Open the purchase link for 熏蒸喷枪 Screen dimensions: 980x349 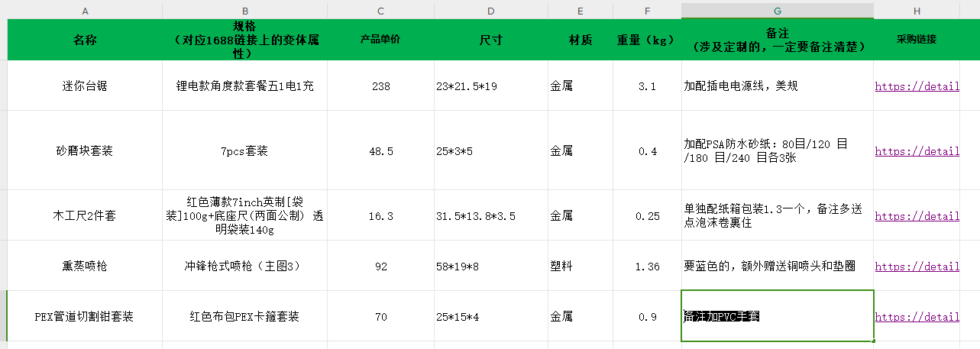917,267
